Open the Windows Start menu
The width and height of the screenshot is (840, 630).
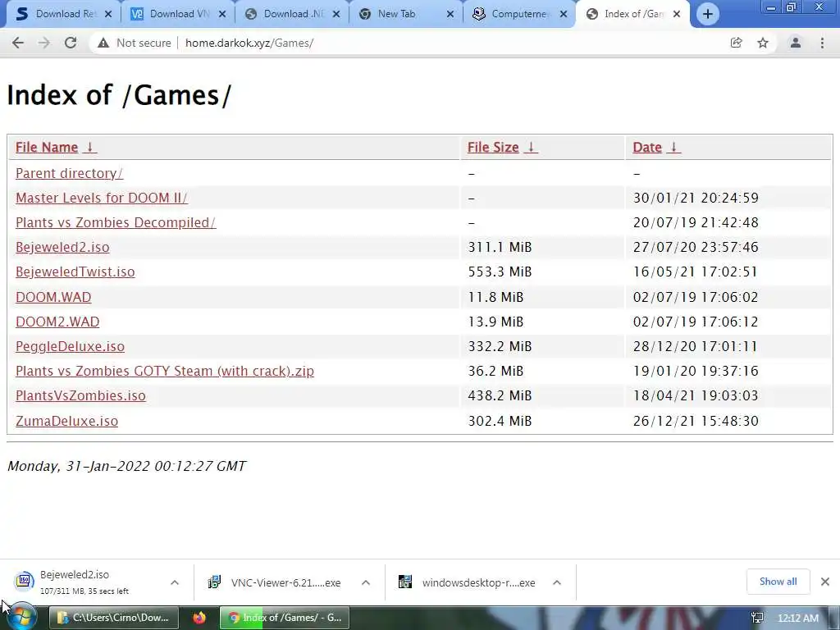21,618
